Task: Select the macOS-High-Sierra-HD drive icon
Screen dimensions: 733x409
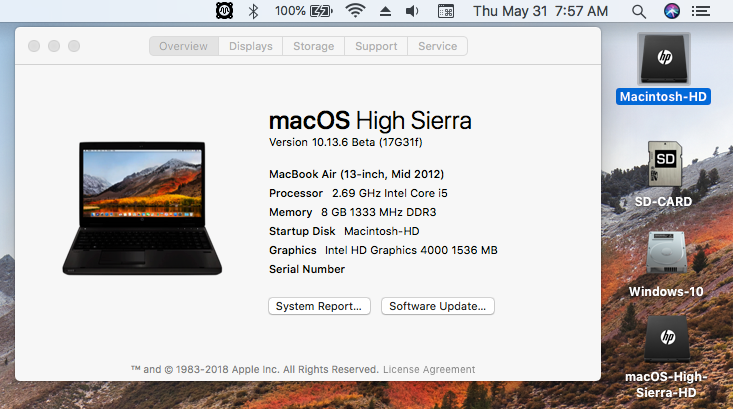Action: (667, 339)
